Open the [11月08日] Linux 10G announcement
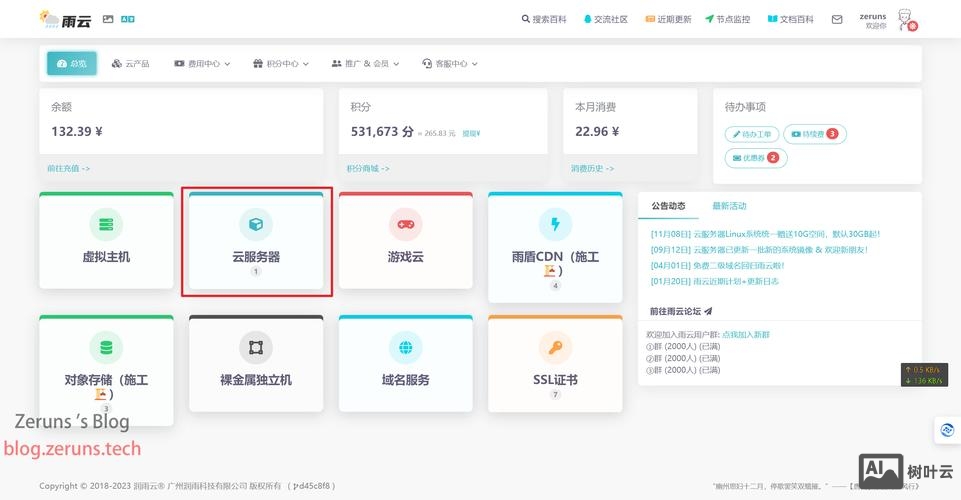The width and height of the screenshot is (961, 500). tap(765, 234)
